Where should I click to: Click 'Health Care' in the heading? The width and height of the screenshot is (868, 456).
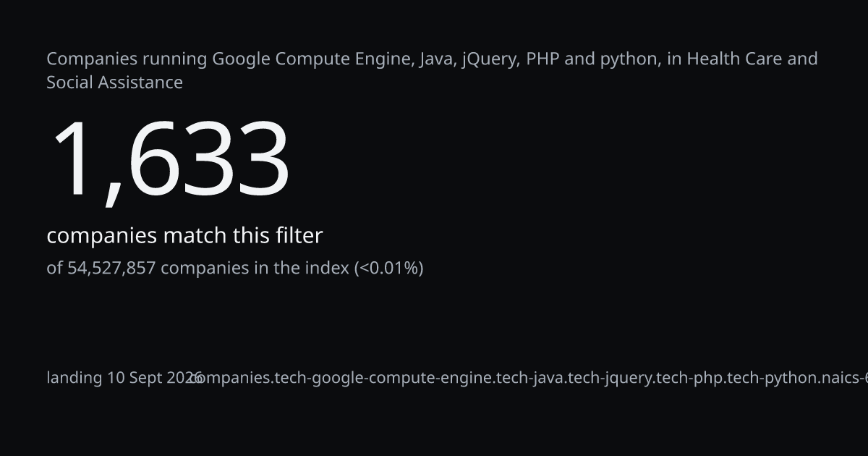tap(734, 59)
